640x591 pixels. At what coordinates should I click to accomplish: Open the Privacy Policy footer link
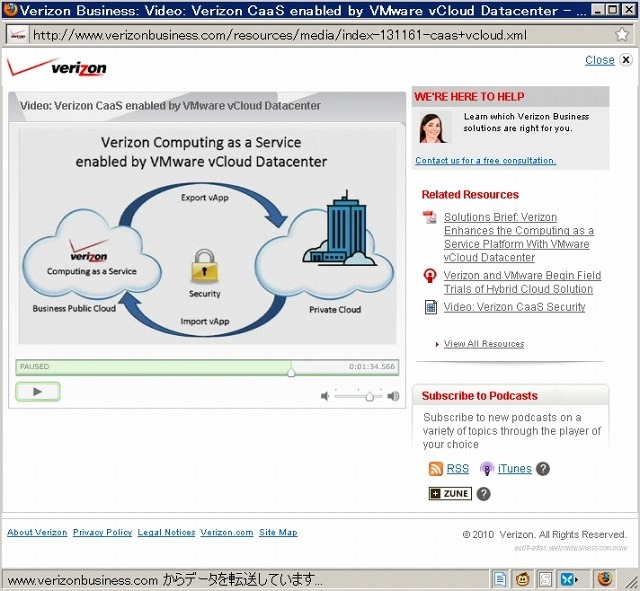102,532
